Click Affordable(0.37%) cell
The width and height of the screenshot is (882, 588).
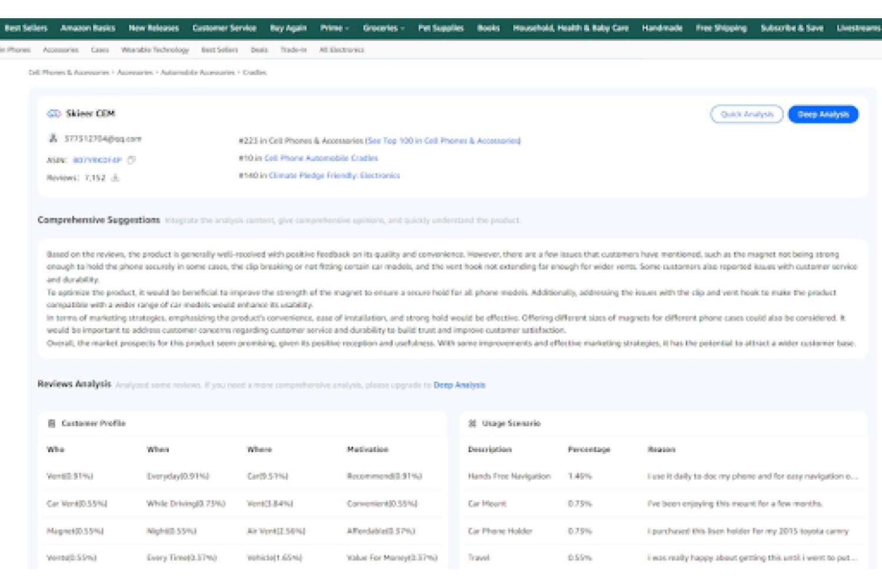click(381, 531)
